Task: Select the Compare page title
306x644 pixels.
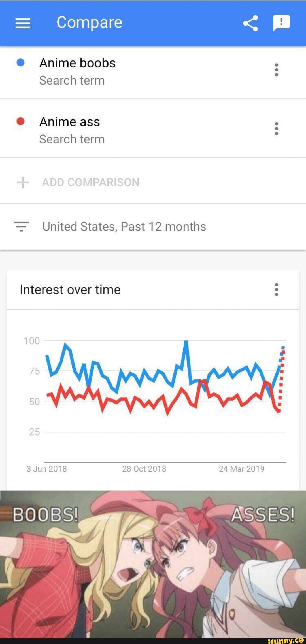Action: click(x=89, y=22)
